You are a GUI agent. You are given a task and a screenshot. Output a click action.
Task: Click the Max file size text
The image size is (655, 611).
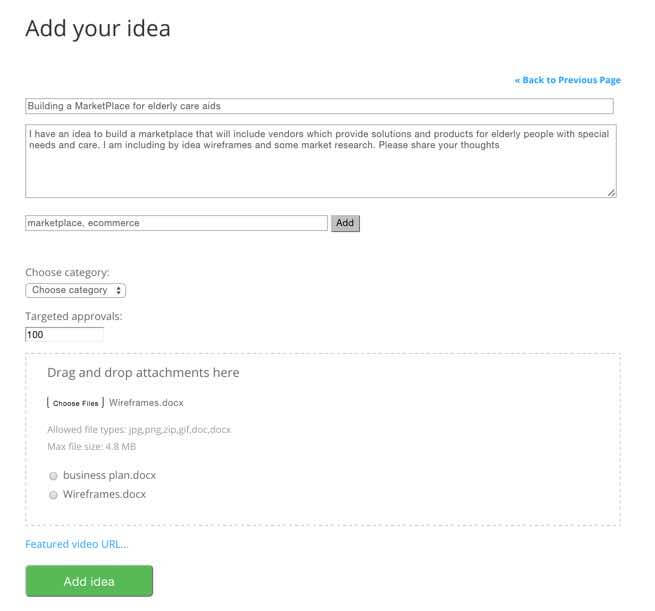click(92, 446)
